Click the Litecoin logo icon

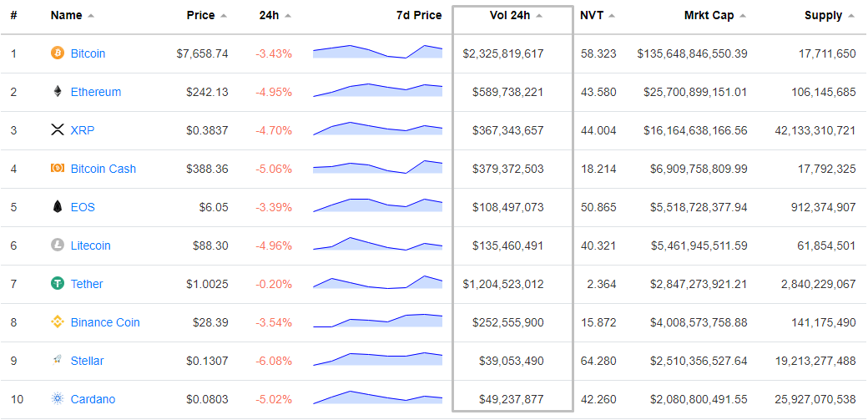pyautogui.click(x=58, y=245)
